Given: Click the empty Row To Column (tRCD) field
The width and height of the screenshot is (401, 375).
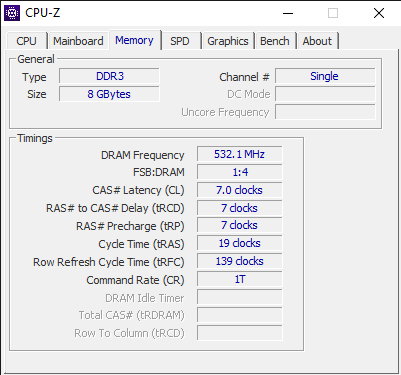Looking at the screenshot, I should (240, 333).
